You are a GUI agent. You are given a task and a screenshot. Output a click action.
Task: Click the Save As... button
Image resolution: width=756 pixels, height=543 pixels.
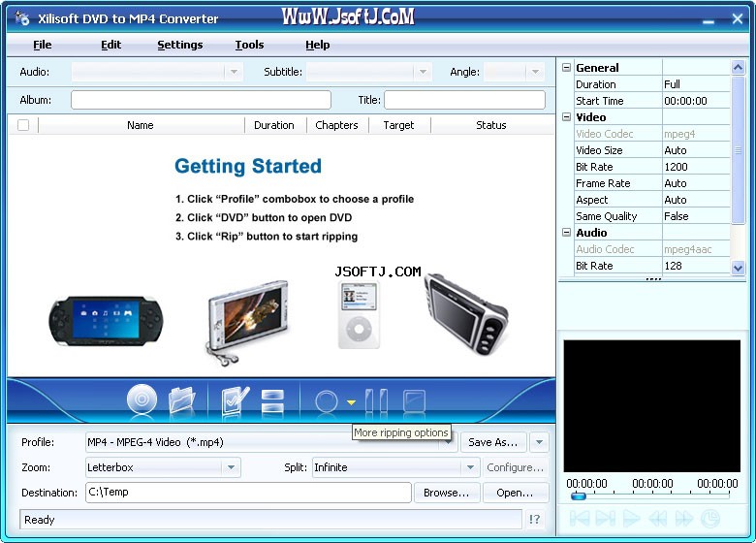pos(492,442)
